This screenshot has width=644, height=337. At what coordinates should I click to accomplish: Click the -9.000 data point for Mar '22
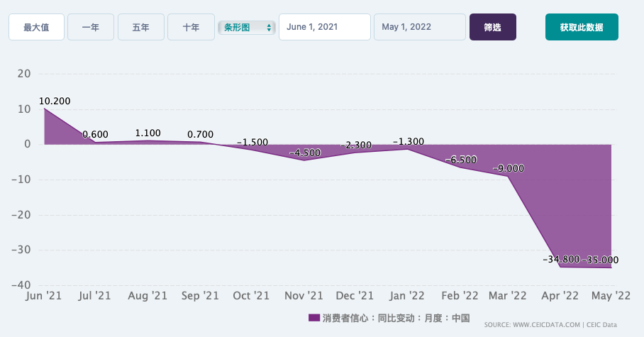509,177
